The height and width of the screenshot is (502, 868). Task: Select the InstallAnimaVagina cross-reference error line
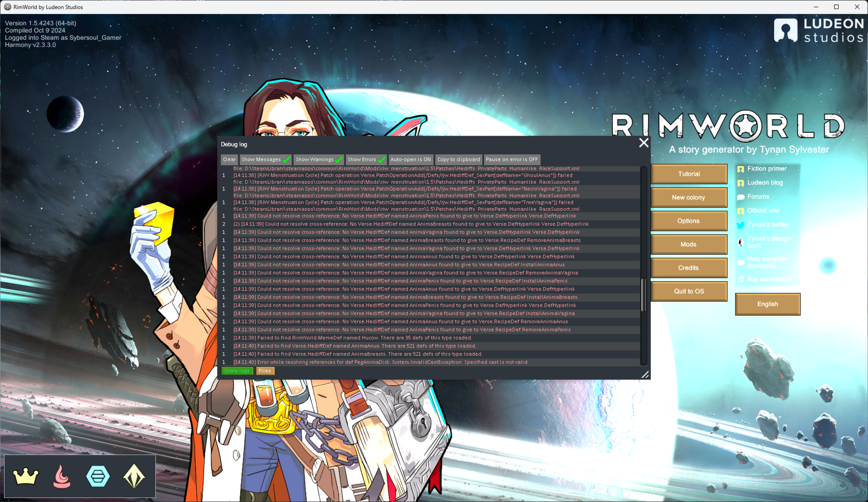tap(430, 313)
